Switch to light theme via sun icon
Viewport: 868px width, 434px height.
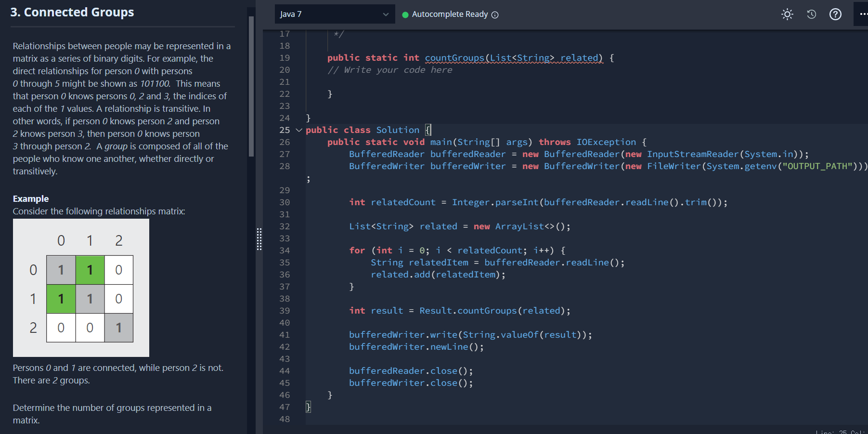point(787,14)
